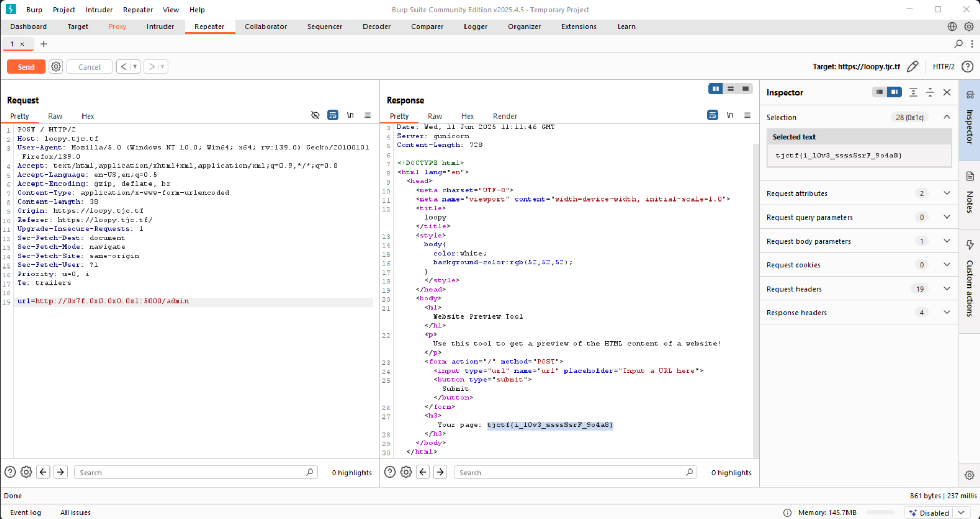Click the Cancel button
Screen dimensions: 980x519
[x=89, y=67]
